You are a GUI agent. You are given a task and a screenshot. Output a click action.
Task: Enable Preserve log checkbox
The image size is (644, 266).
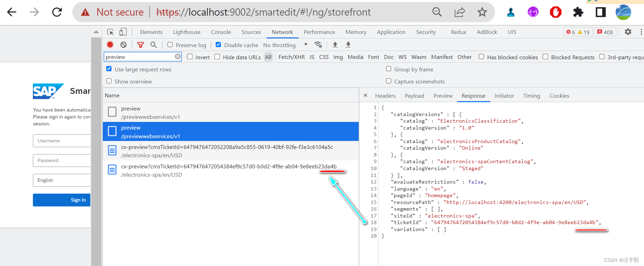170,45
